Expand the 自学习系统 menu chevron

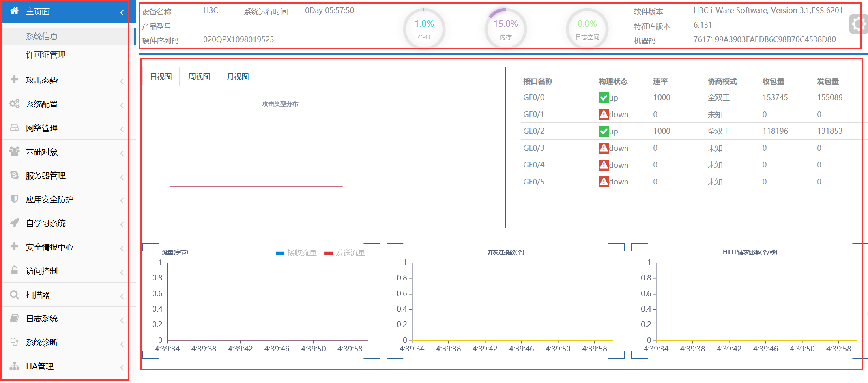[122, 225]
